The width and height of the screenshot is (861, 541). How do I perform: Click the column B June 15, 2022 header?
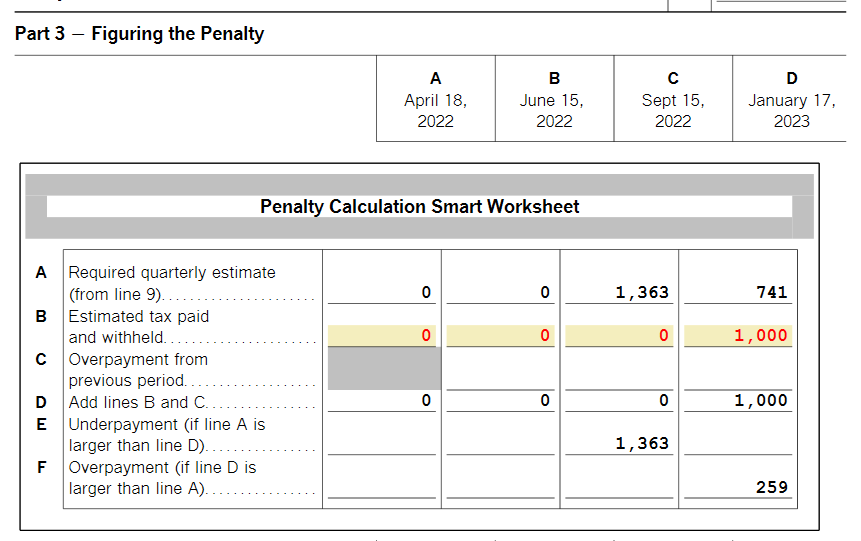click(554, 100)
